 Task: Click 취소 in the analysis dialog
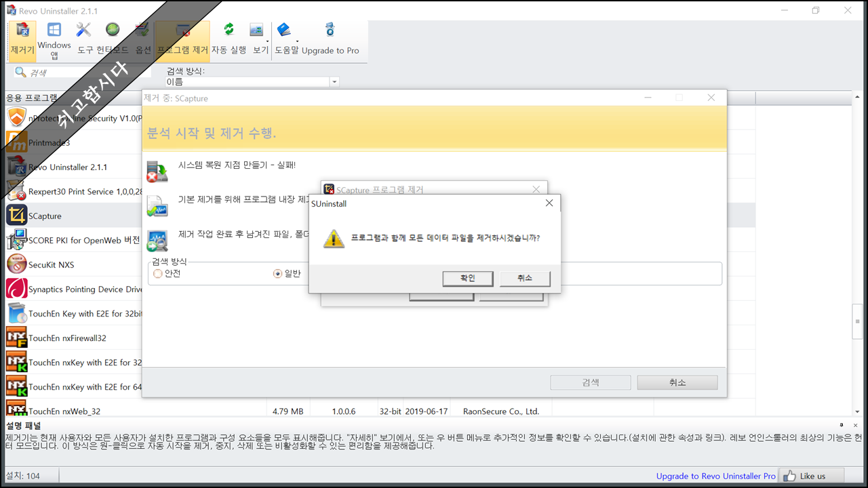point(677,382)
